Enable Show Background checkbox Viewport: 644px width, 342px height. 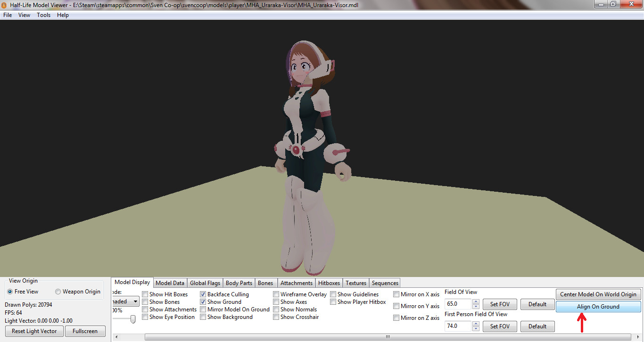tap(203, 317)
